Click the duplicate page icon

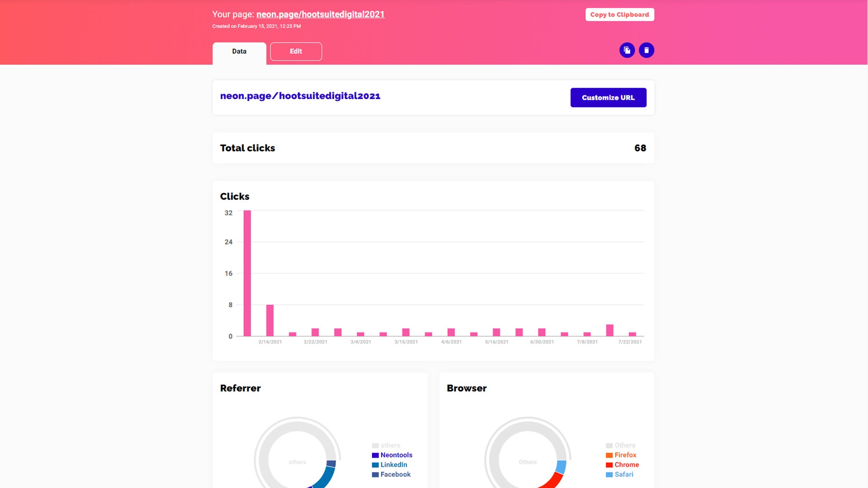tap(627, 50)
